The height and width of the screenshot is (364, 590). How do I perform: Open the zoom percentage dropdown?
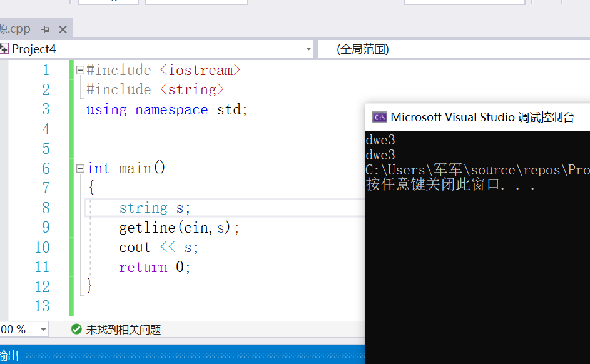[42, 329]
